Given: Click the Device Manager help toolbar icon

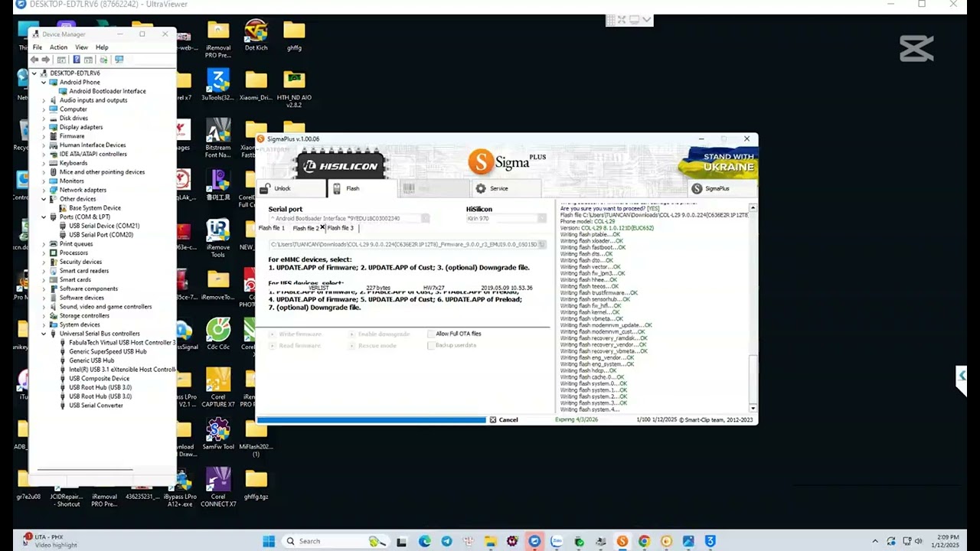Looking at the screenshot, I should (76, 60).
